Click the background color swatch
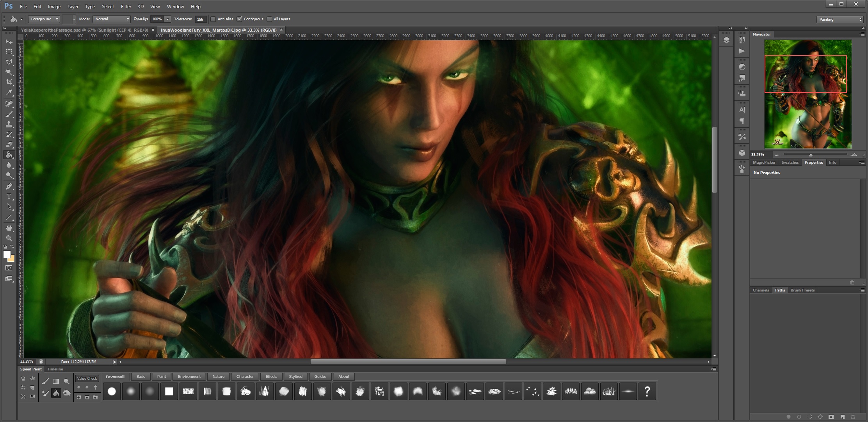868x422 pixels. (x=12, y=259)
